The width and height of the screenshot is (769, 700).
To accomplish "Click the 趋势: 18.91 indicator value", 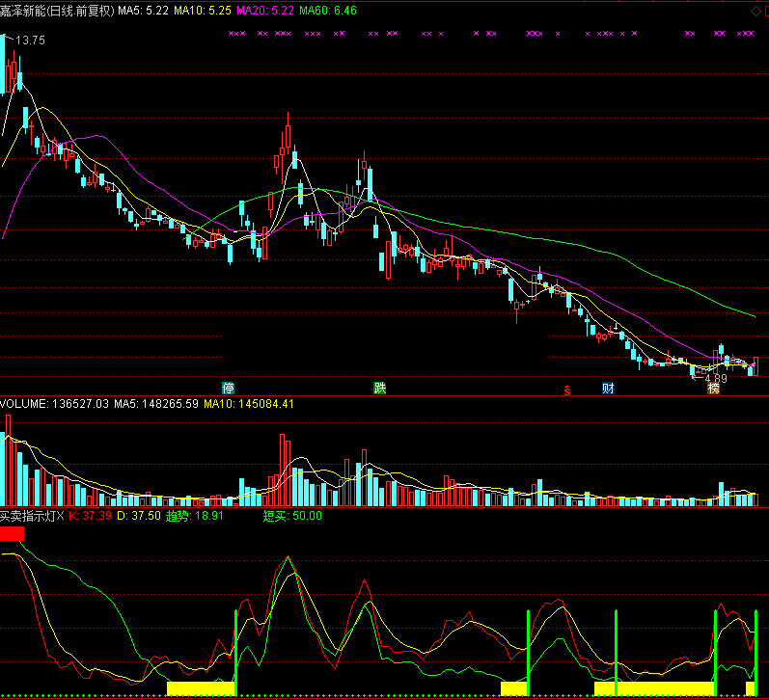I will click(x=195, y=516).
